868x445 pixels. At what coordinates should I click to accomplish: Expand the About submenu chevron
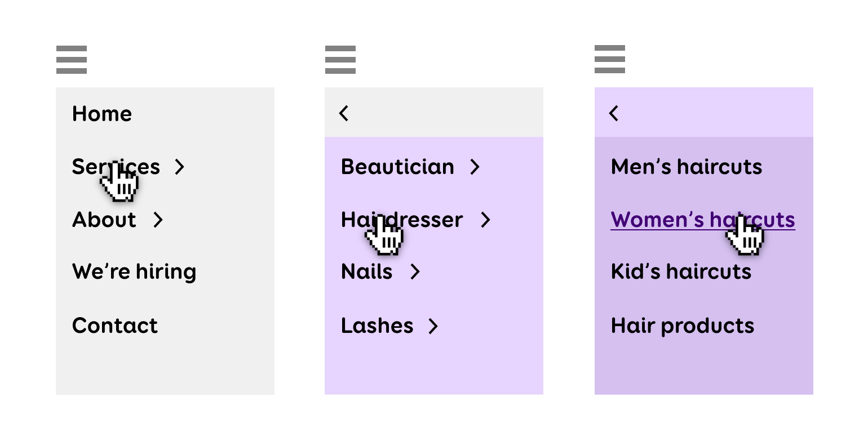(x=158, y=220)
